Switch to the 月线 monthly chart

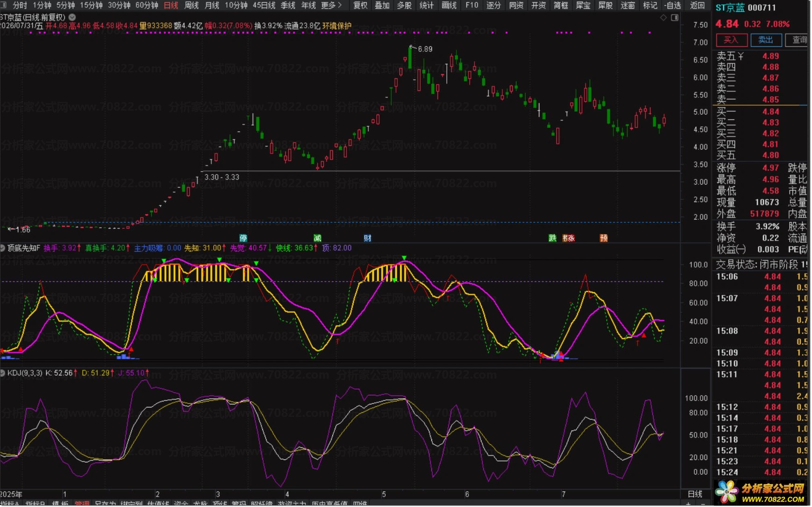tap(212, 5)
